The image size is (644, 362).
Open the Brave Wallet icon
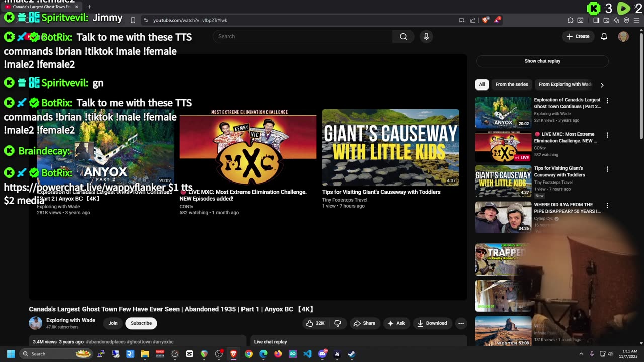pyautogui.click(x=606, y=20)
